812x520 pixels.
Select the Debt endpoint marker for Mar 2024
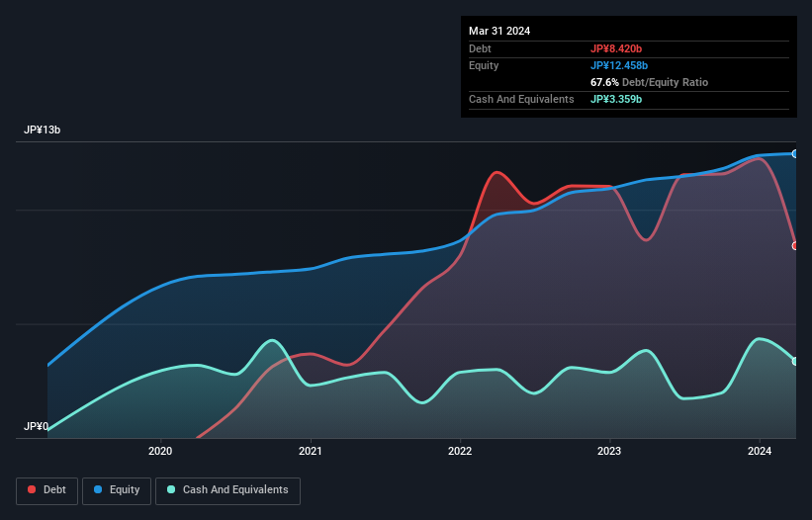pyautogui.click(x=795, y=246)
